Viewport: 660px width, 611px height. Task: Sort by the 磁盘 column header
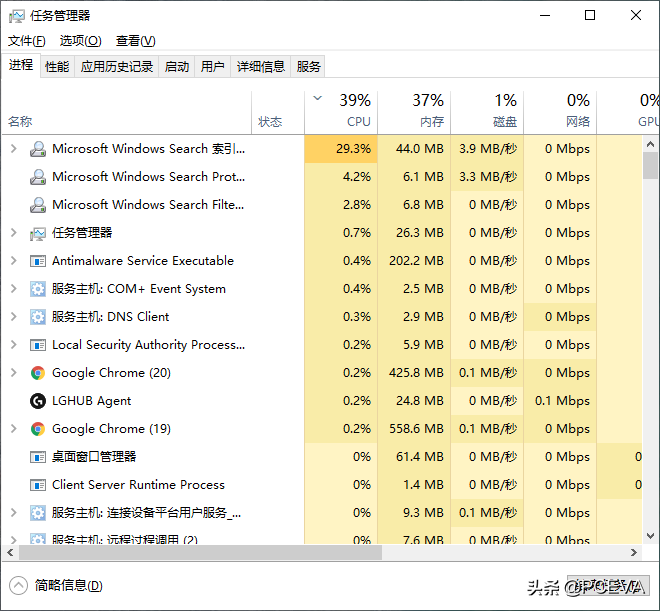[487, 112]
